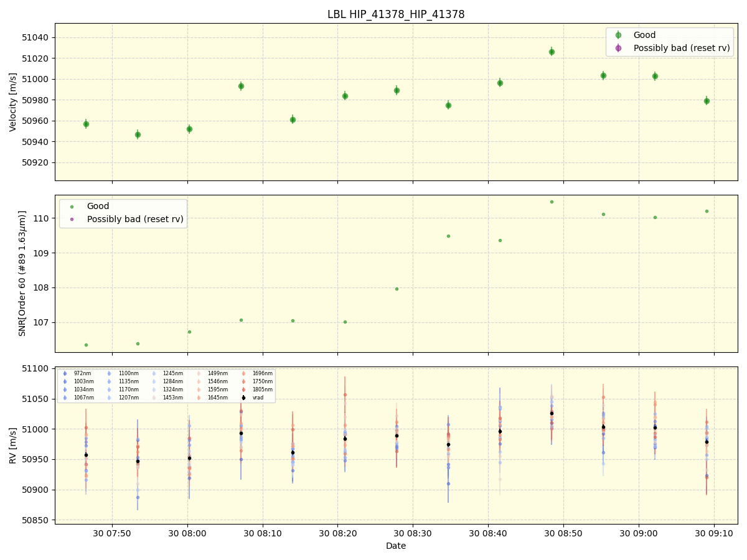Image resolution: width=747 pixels, height=560 pixels.
Task: Select the 1546nm legend marker
Action: [199, 381]
